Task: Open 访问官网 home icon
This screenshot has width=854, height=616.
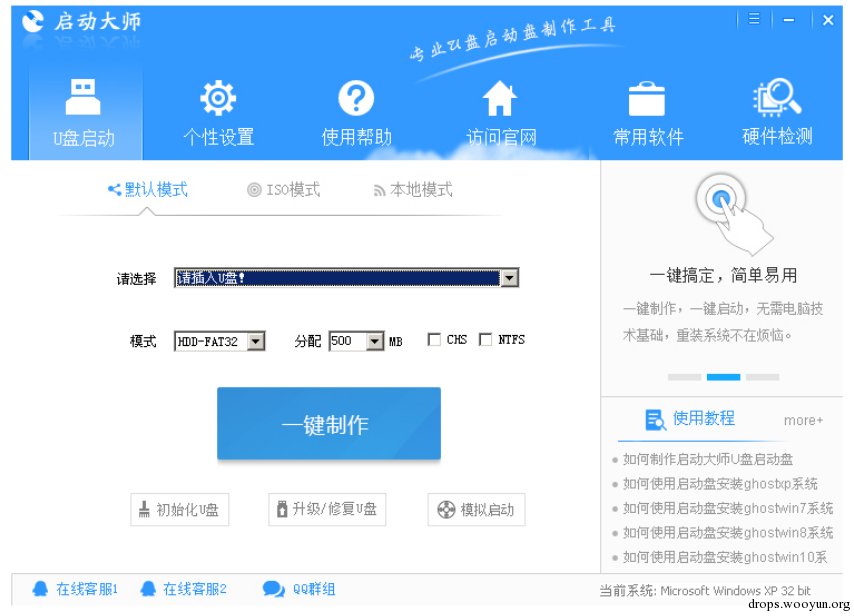Action: 499,98
